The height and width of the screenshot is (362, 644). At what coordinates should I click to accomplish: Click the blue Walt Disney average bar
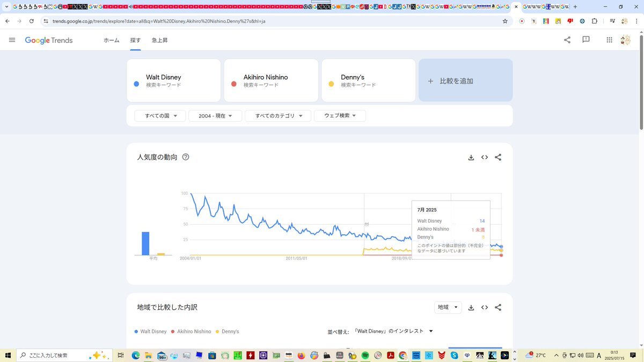pyautogui.click(x=145, y=243)
